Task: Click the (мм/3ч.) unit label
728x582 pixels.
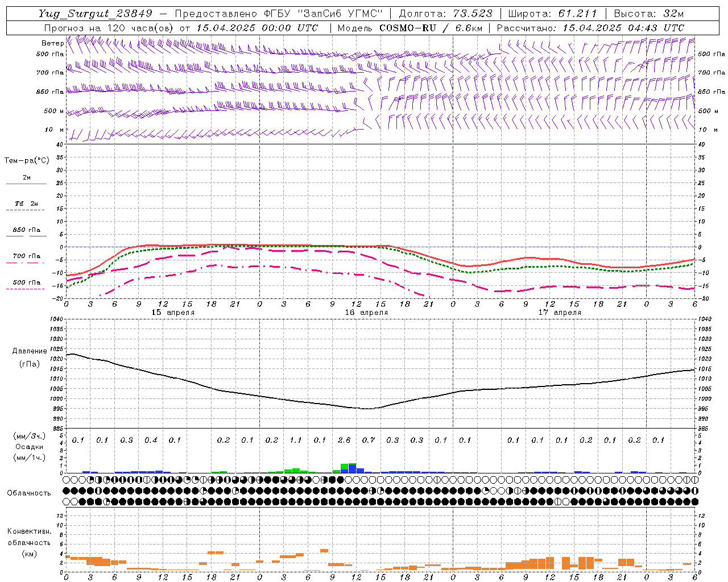Action: click(x=30, y=436)
